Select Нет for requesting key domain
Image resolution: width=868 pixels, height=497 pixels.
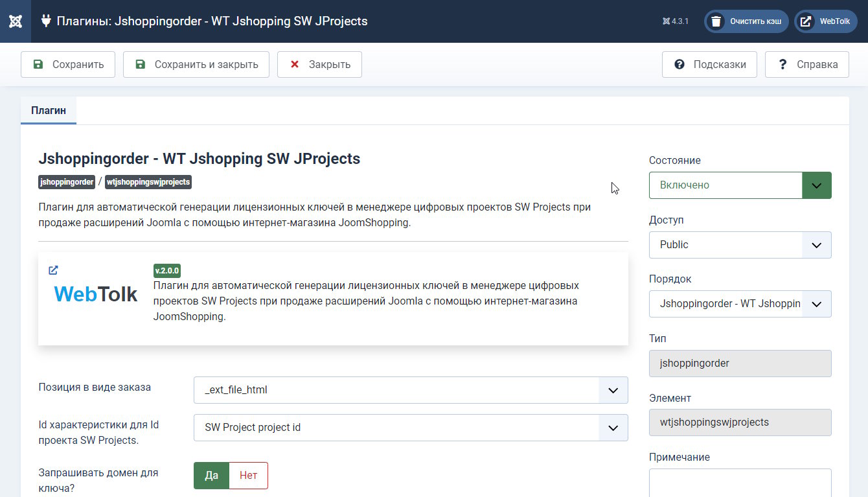248,476
